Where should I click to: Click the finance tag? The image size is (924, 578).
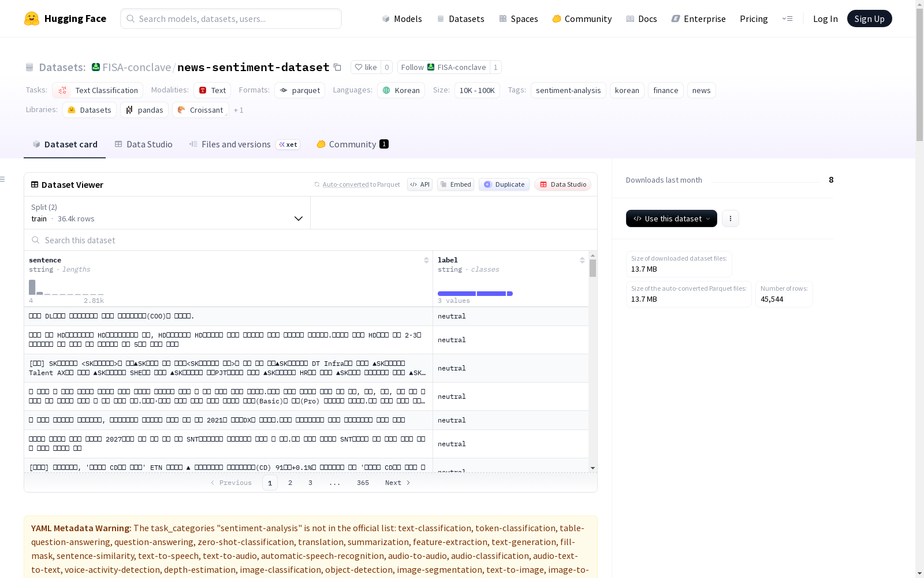point(665,90)
